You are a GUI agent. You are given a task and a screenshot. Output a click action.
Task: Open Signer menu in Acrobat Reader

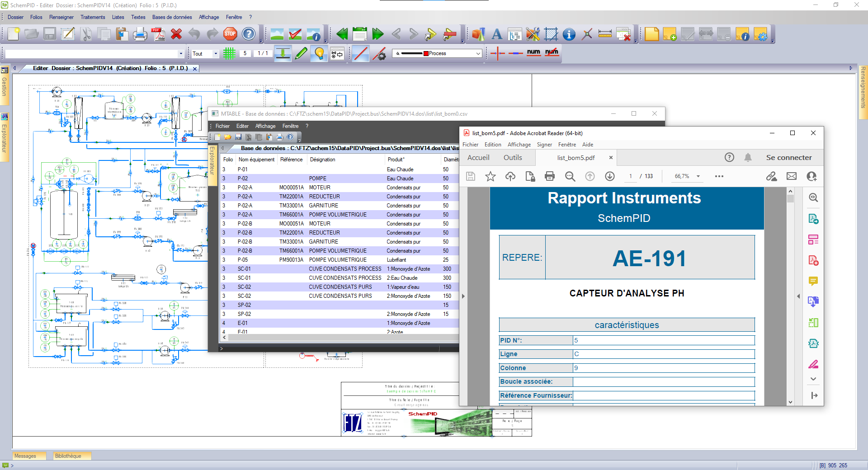click(x=544, y=145)
